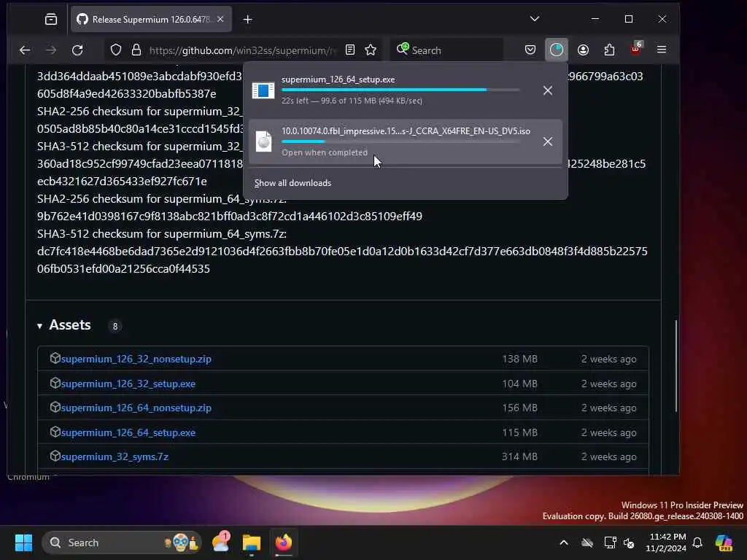Click the muted volume tray icon
The height and width of the screenshot is (560, 747).
629,542
